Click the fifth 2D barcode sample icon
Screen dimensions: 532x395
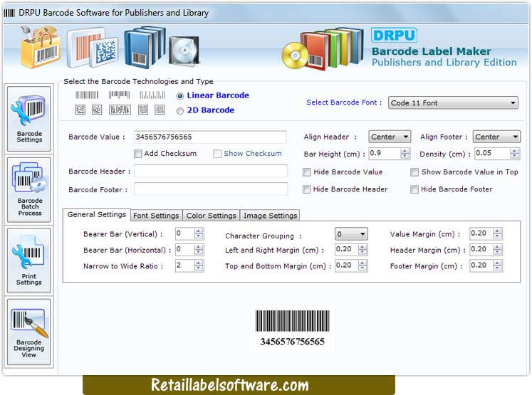(x=160, y=110)
